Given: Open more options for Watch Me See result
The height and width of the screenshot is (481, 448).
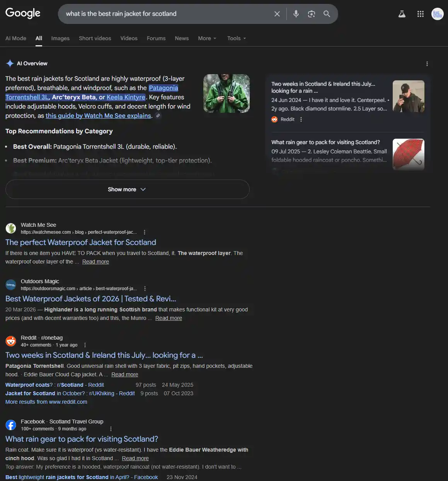Looking at the screenshot, I should pos(145,232).
